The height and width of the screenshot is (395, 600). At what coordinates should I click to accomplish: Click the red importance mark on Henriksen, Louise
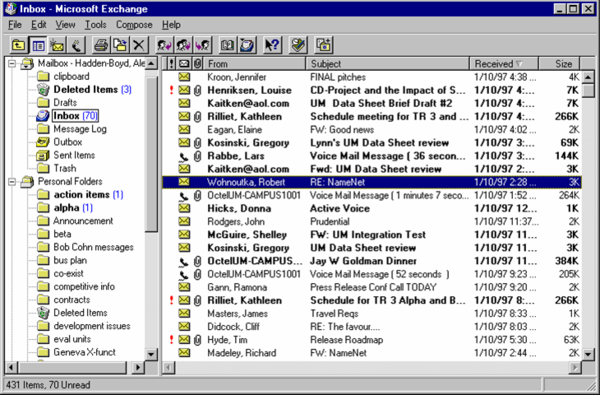pos(171,90)
